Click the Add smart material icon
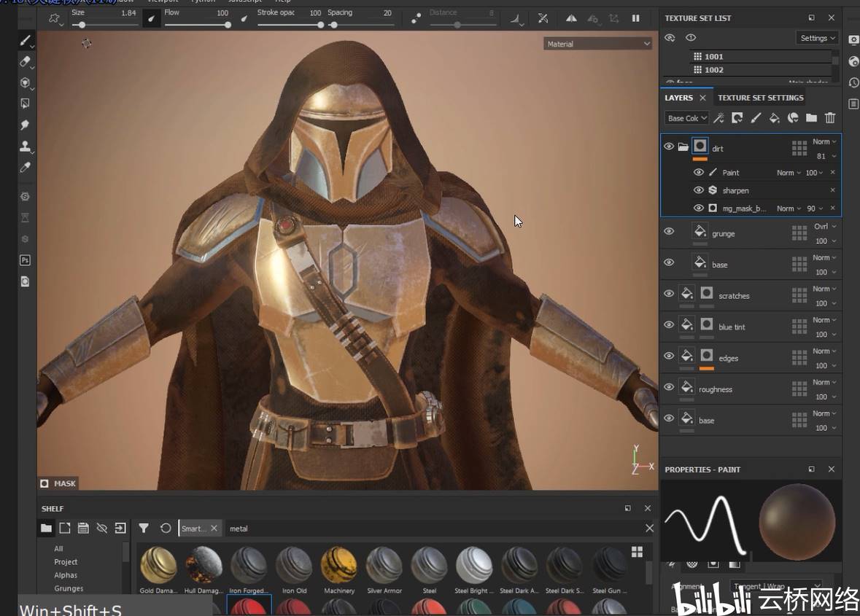 [x=793, y=118]
